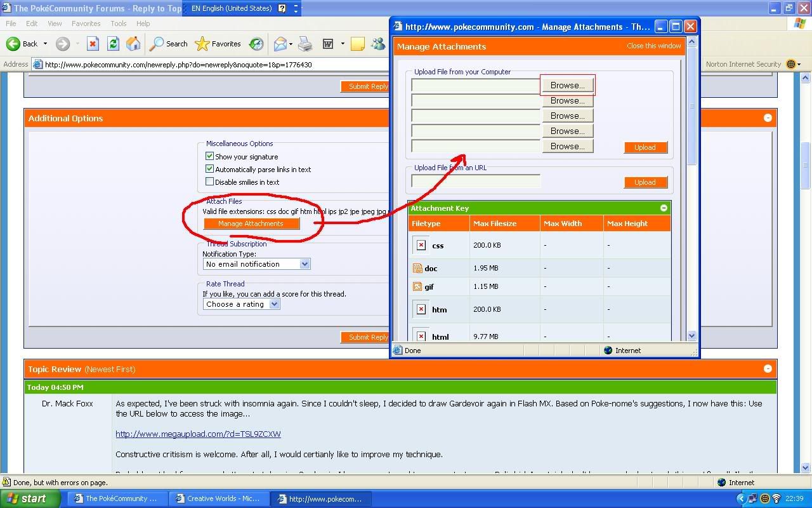Click the yellow note Discuss icon

358,44
